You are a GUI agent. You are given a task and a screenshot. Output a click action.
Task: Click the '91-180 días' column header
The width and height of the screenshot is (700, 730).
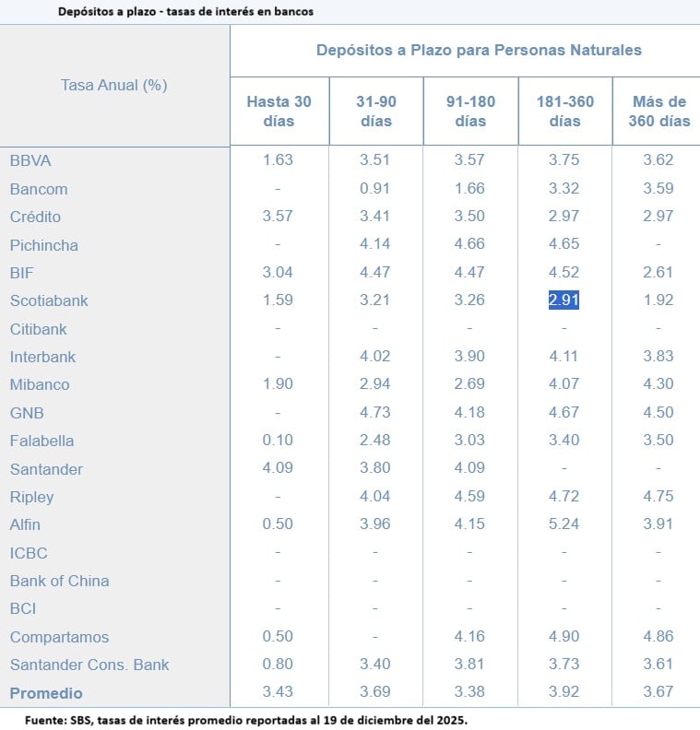pos(470,112)
